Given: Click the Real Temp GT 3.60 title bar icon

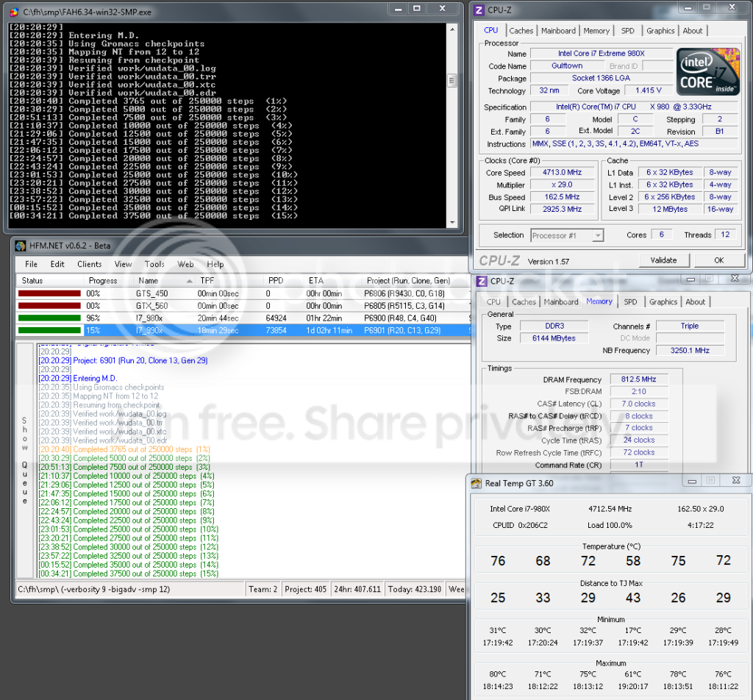Looking at the screenshot, I should tap(478, 481).
